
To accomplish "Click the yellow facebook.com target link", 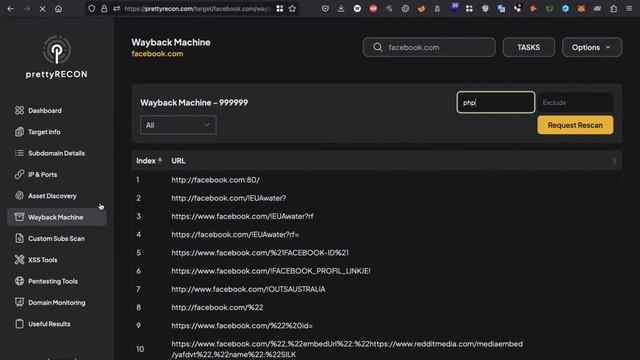I will [x=157, y=53].
